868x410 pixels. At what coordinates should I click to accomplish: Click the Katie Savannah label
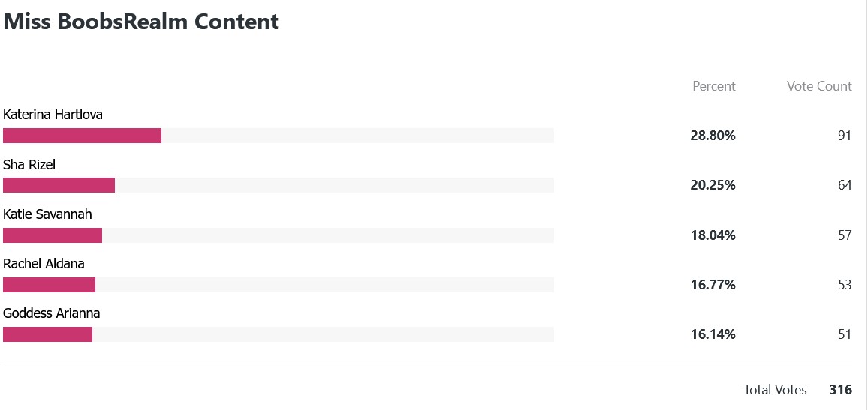[47, 214]
